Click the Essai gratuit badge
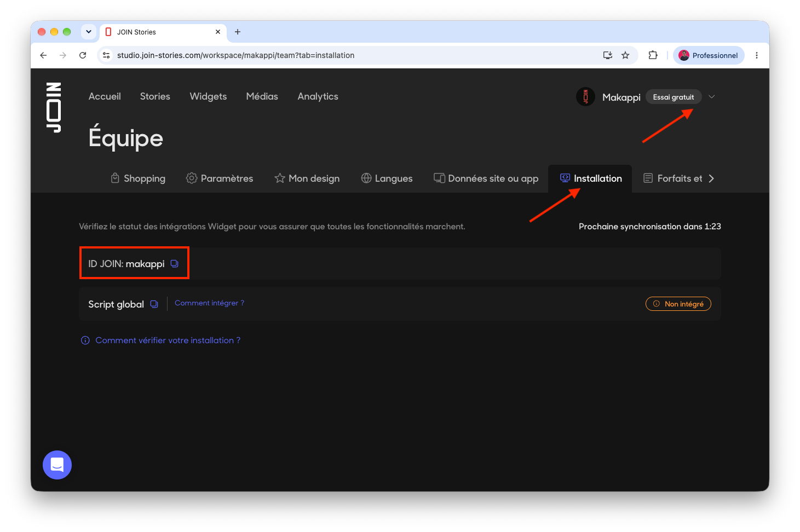The width and height of the screenshot is (800, 532). pos(674,97)
